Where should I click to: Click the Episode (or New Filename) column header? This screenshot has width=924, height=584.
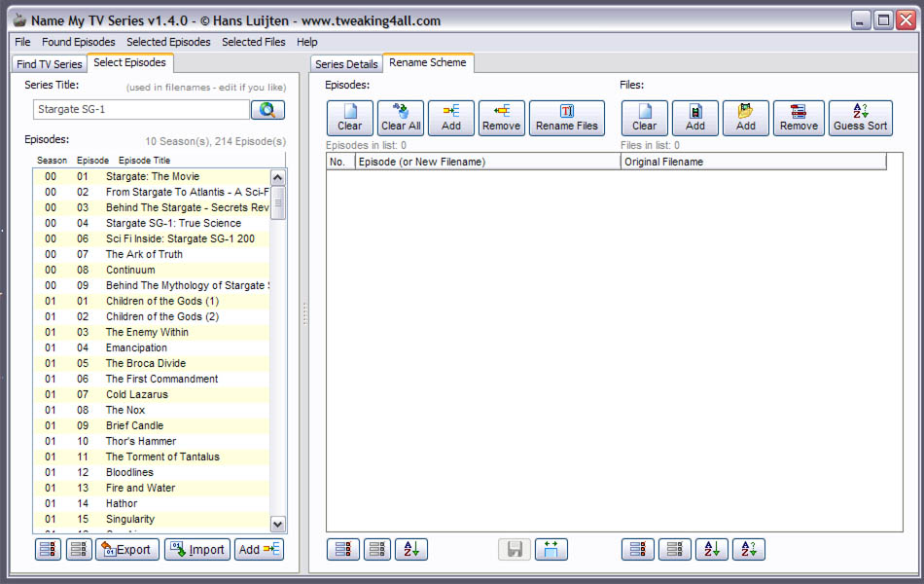point(488,162)
